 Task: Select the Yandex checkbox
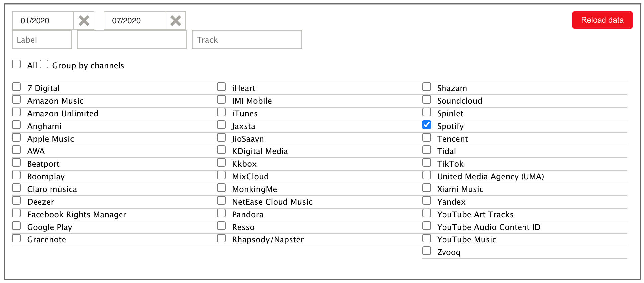pyautogui.click(x=427, y=200)
